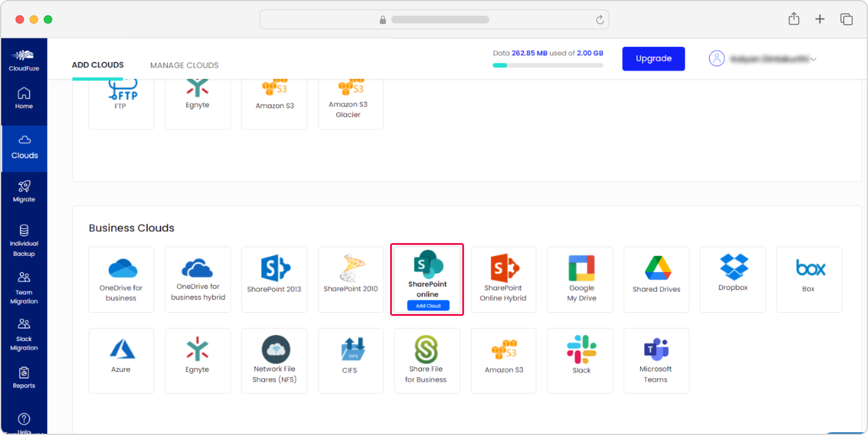Select the Slack cloud tile
The height and width of the screenshot is (435, 868).
[580, 361]
